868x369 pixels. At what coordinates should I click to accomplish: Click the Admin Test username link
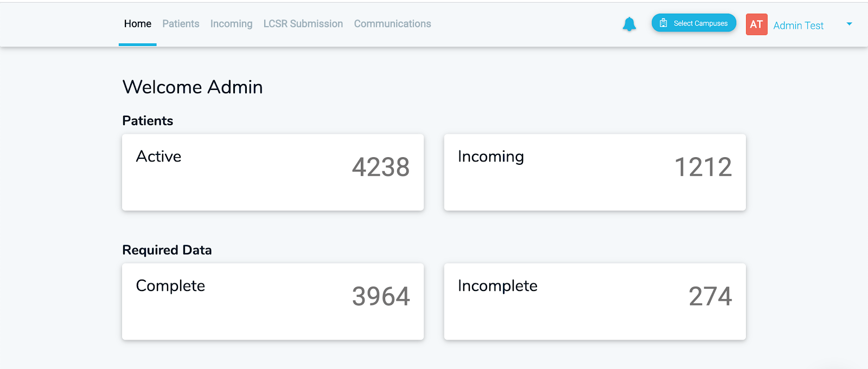pyautogui.click(x=799, y=25)
